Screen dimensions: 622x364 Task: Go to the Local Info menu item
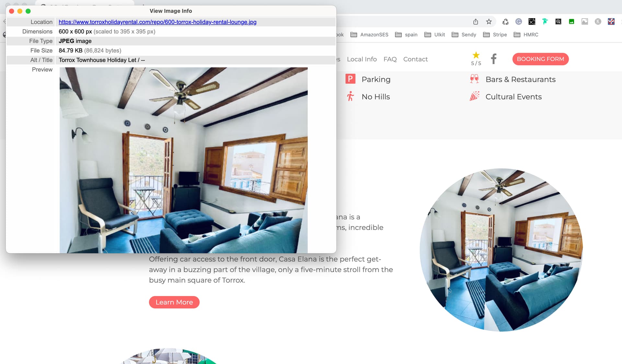(x=362, y=59)
